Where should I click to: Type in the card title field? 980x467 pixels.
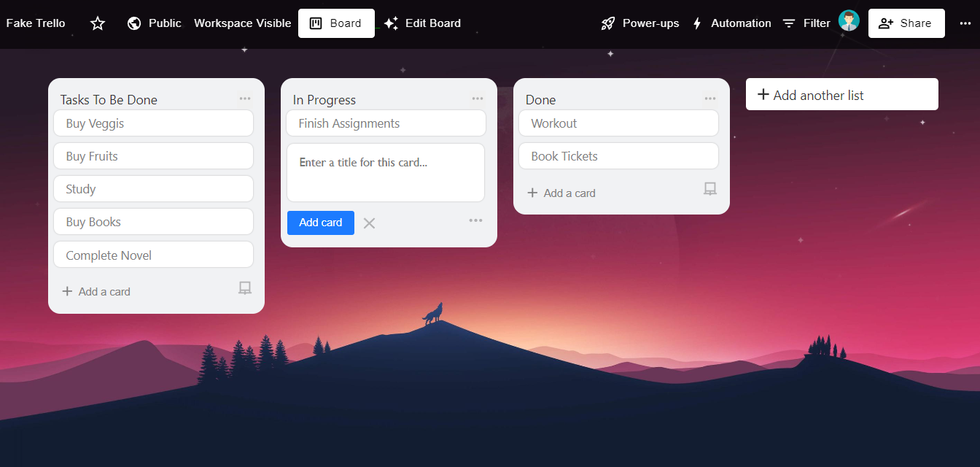click(385, 172)
